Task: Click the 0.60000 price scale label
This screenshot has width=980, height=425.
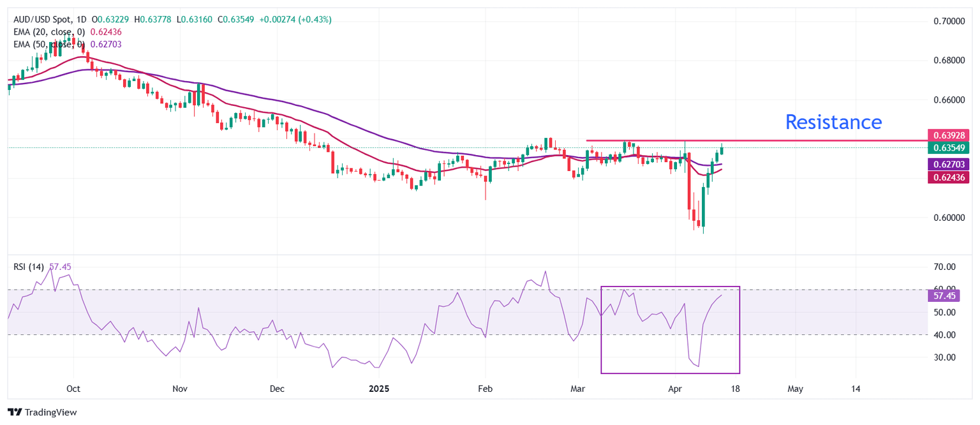Action: [x=946, y=218]
